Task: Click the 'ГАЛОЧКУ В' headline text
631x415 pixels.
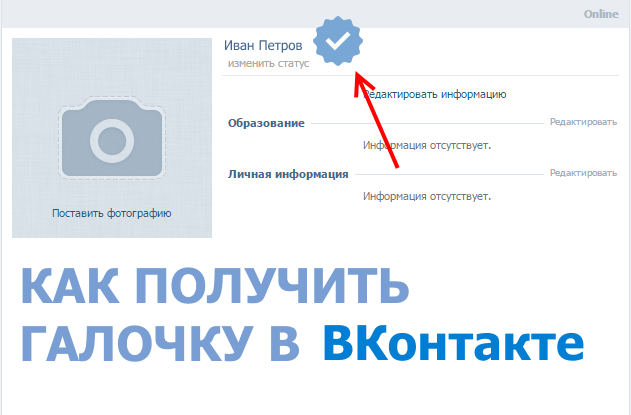Action: 160,343
